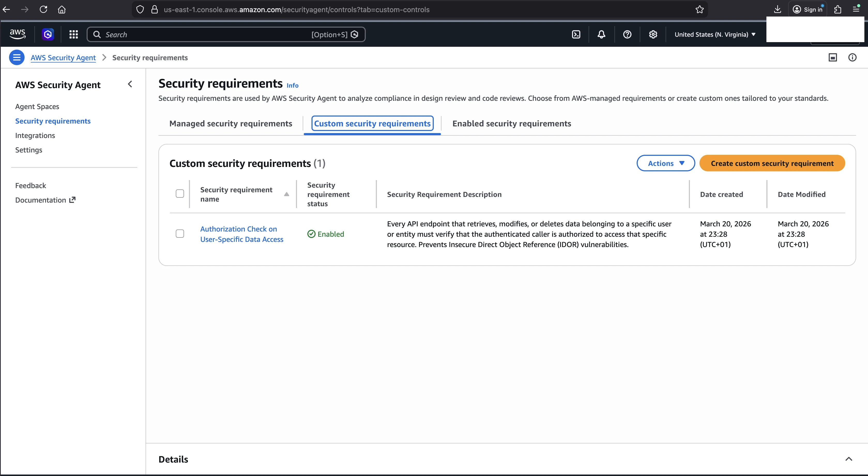This screenshot has height=476, width=868.
Task: Open browser hamburger application menu
Action: pos(856,10)
